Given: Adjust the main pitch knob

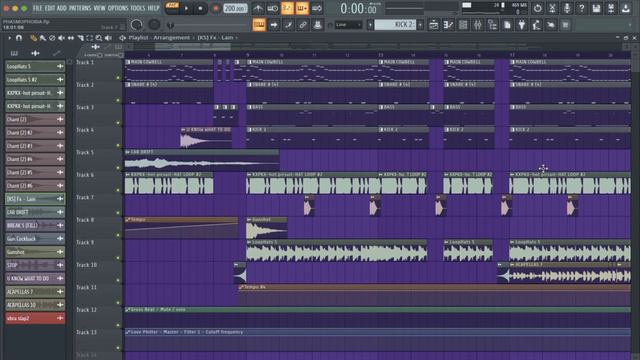Looking at the screenshot, I should [154, 25].
